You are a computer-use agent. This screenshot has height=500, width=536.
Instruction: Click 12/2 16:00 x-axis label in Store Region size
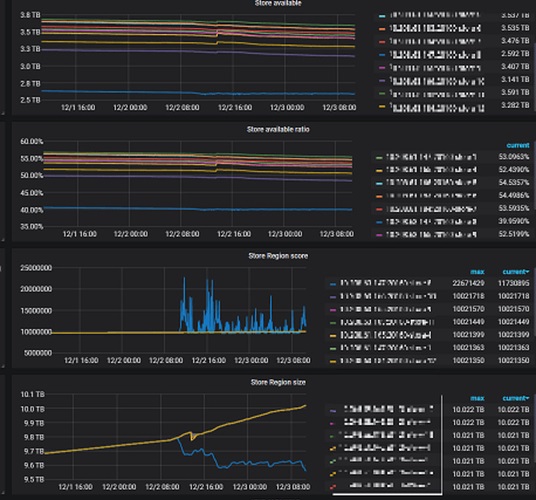tap(206, 487)
